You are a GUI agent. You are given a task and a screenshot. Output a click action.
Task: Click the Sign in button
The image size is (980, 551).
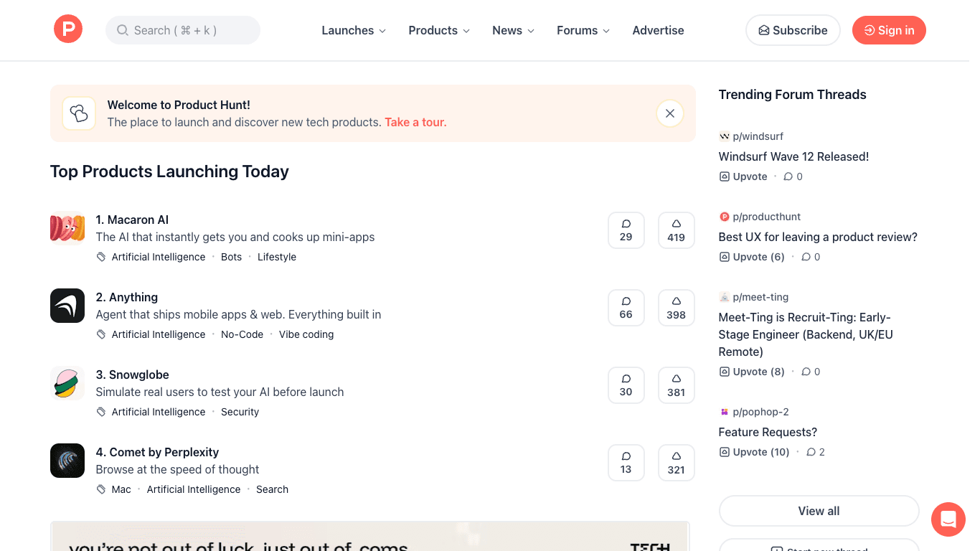[889, 30]
